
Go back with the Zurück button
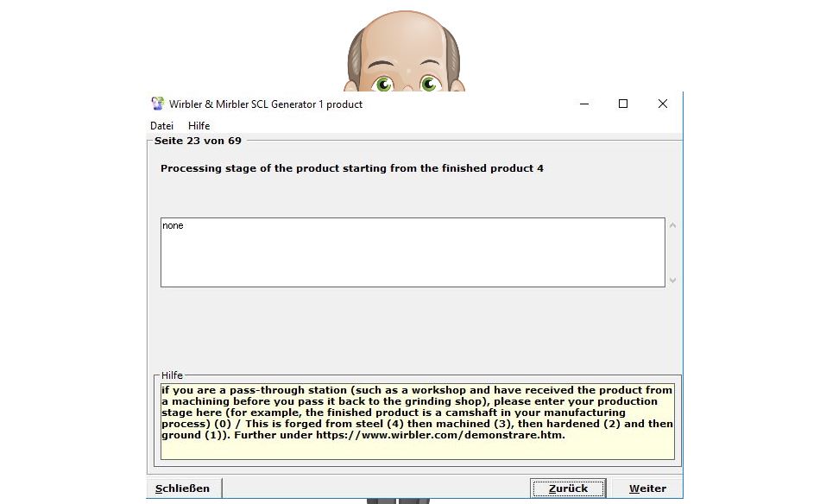[x=568, y=488]
